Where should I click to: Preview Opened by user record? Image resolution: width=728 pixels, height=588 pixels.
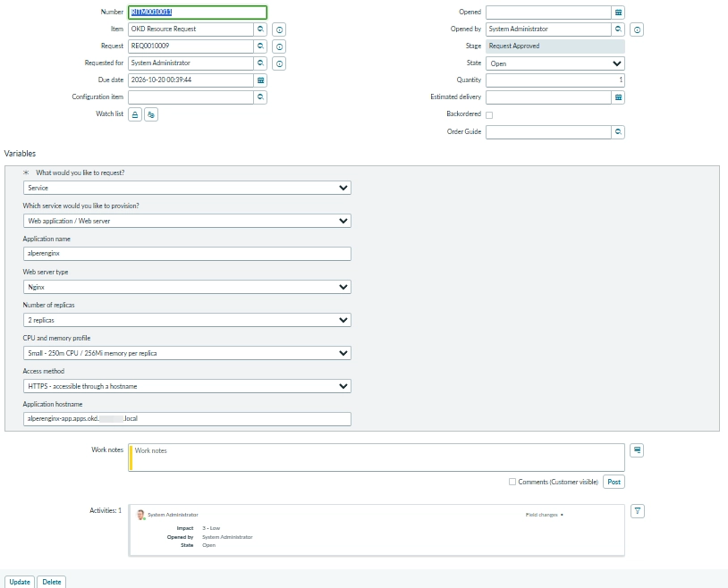[637, 29]
